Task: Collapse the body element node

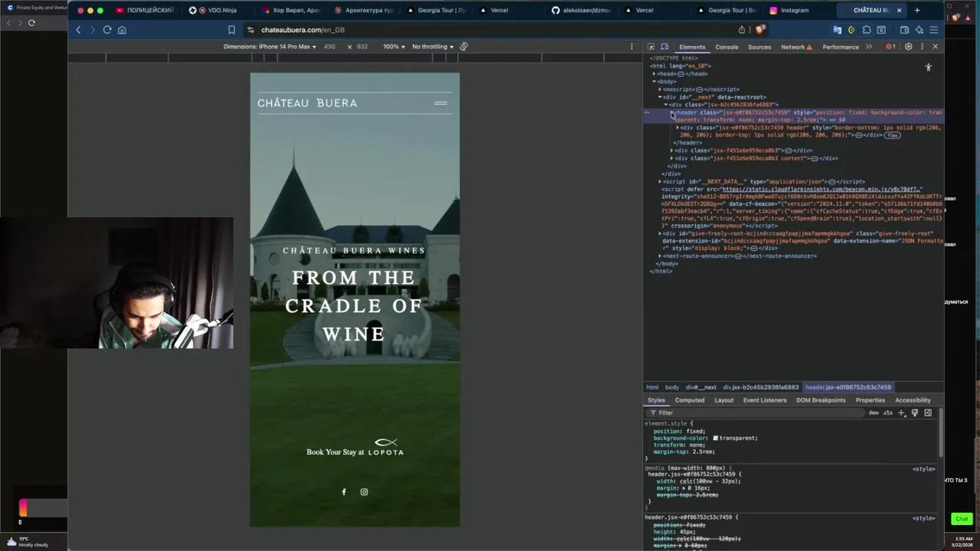Action: coord(654,82)
